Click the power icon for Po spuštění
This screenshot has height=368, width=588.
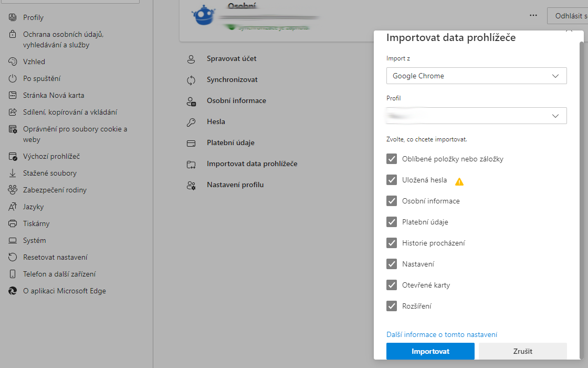(13, 79)
